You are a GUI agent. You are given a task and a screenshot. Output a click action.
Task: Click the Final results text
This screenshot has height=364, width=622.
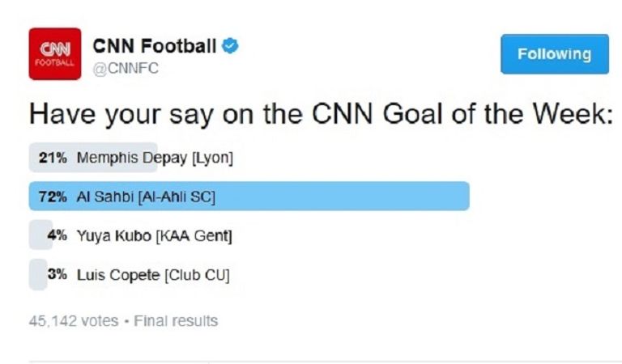[x=177, y=321]
